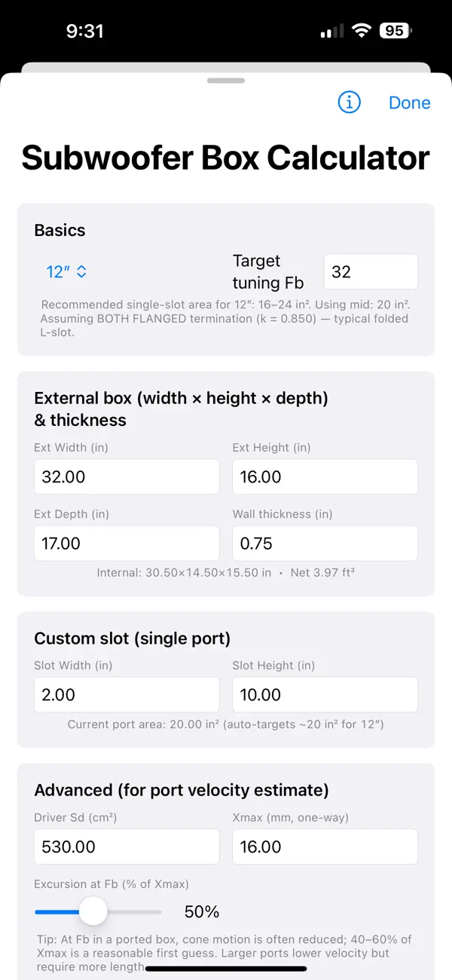This screenshot has width=452, height=980.
Task: Tap the cellular signal icon
Action: point(331,31)
